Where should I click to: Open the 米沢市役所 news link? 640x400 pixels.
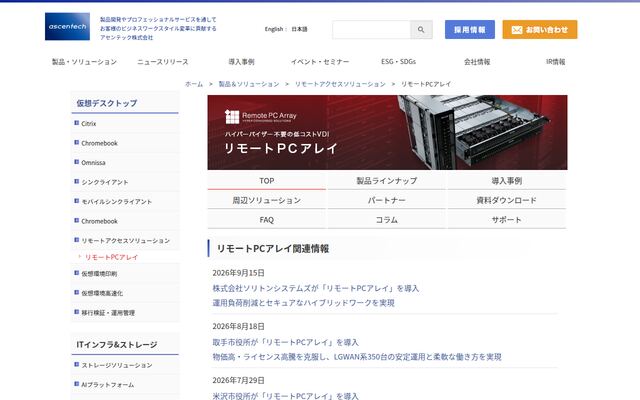(285, 396)
